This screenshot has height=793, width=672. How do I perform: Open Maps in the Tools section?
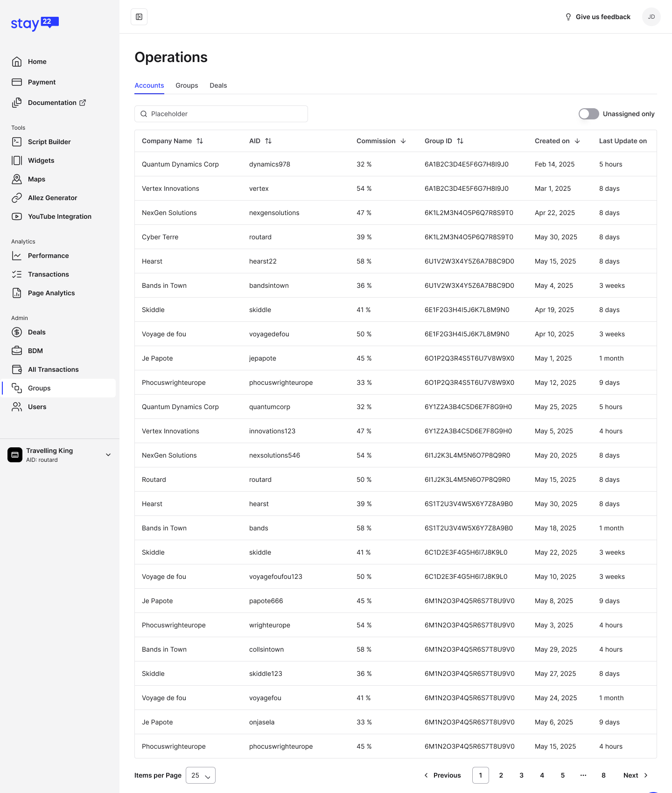point(36,179)
